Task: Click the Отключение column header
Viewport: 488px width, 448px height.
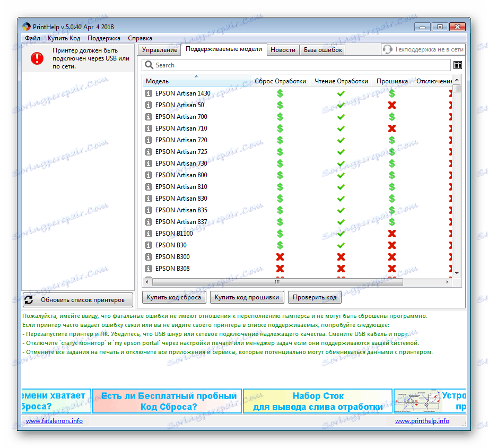Action: [433, 81]
